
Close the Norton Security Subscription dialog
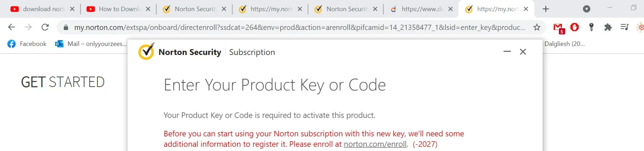523,52
